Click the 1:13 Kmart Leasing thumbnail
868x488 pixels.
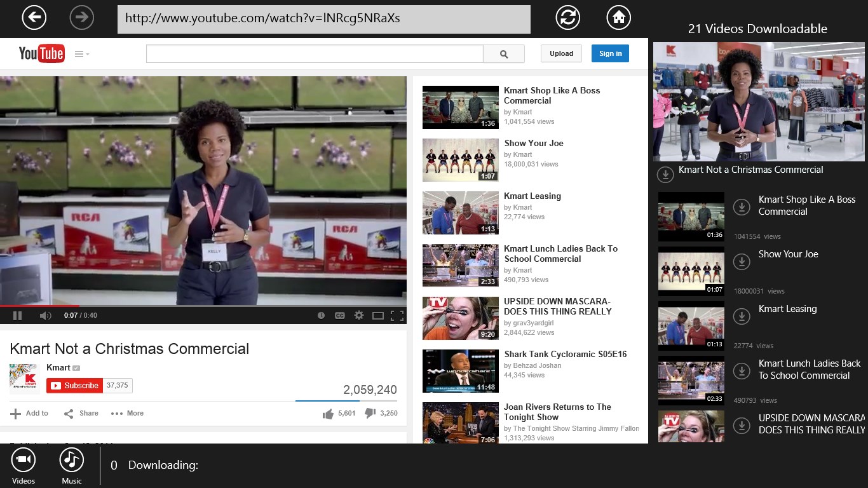tap(461, 213)
